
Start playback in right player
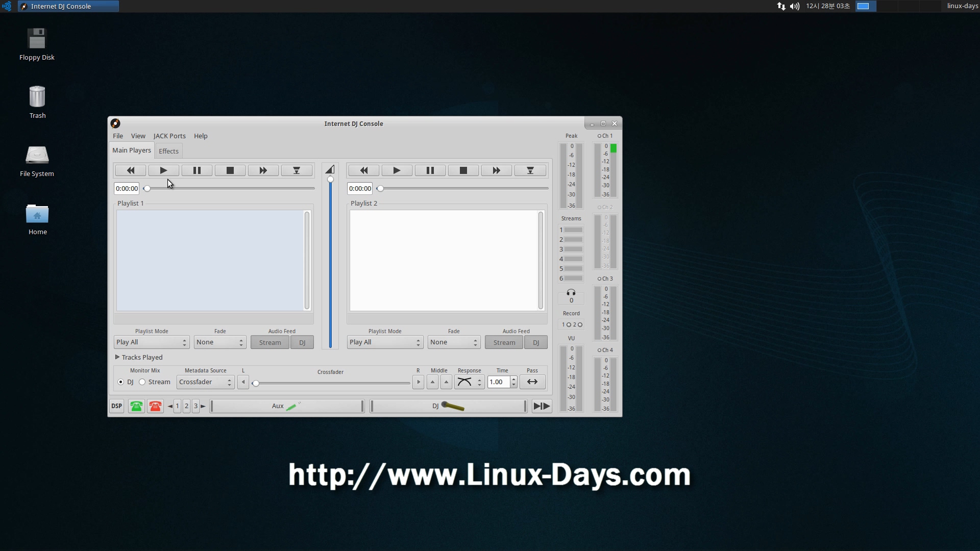(397, 170)
